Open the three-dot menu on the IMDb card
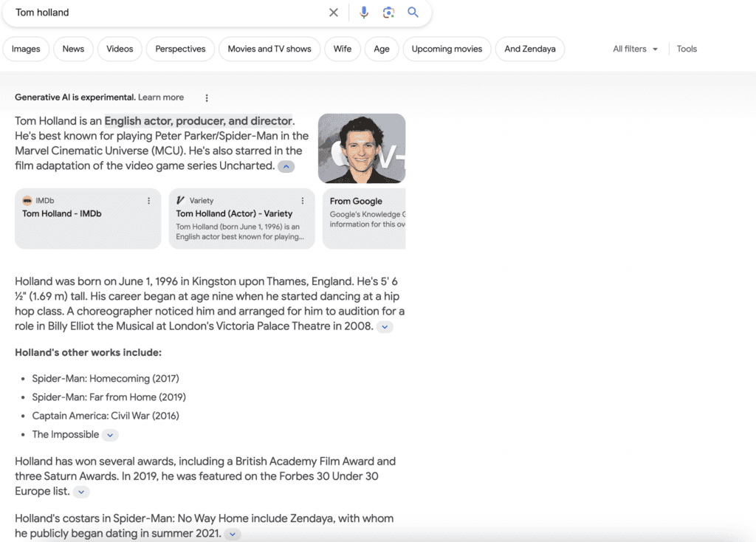This screenshot has width=756, height=542. pyautogui.click(x=148, y=200)
